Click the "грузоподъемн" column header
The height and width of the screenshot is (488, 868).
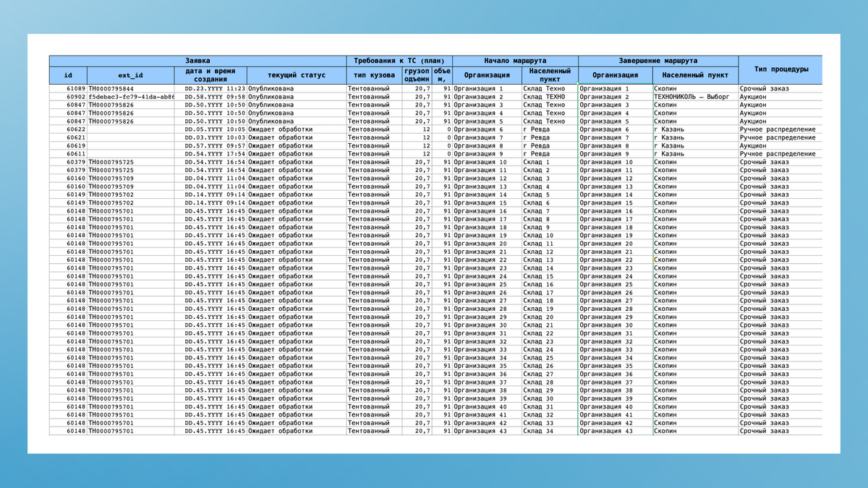[x=417, y=75]
